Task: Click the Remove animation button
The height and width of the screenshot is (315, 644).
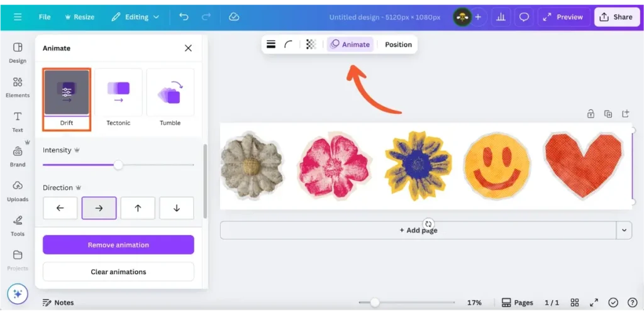Action: [x=118, y=245]
